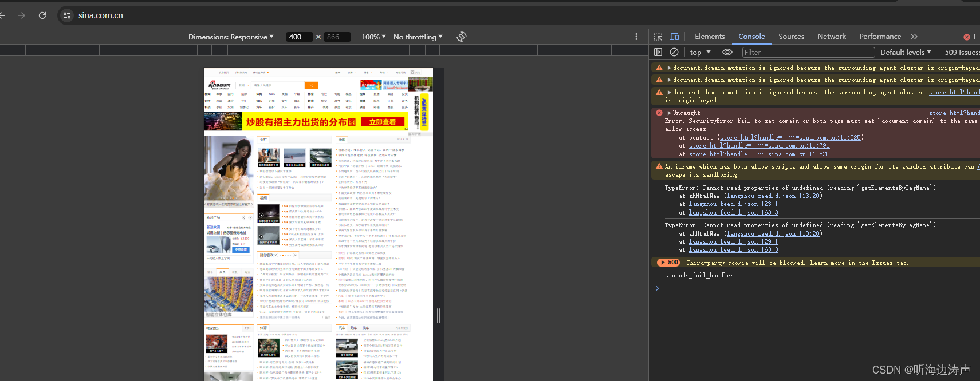This screenshot has height=381, width=980.
Task: Open the Default levels dropdown
Action: 906,52
